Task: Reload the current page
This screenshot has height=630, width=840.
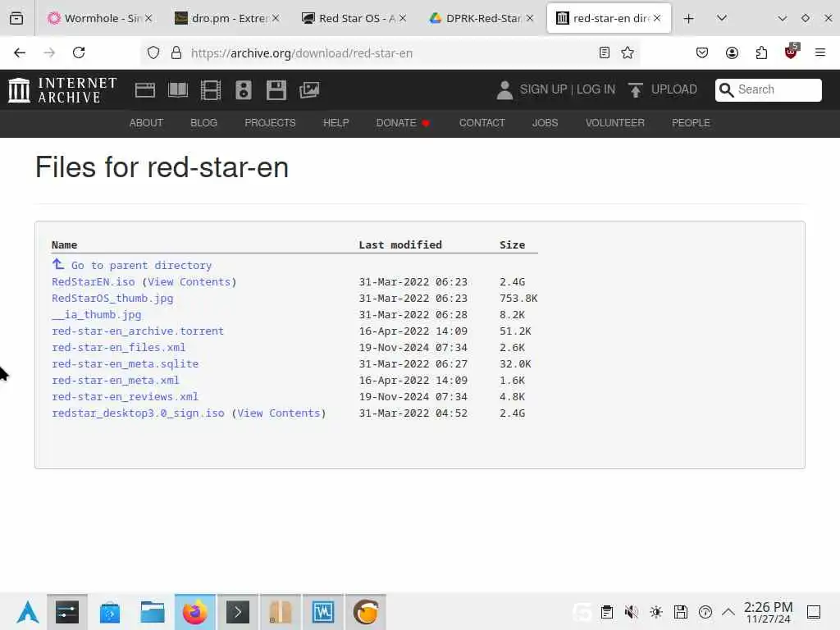Action: 79,52
